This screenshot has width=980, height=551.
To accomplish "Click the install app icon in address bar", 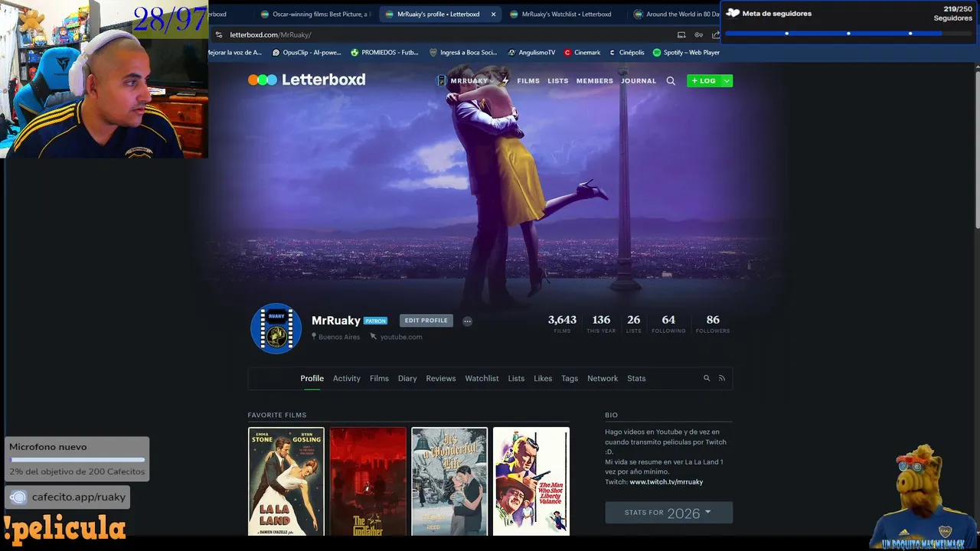I will click(x=681, y=34).
